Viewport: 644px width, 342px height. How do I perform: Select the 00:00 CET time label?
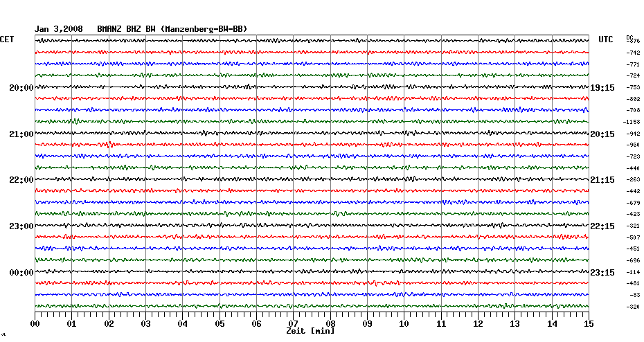coord(21,273)
